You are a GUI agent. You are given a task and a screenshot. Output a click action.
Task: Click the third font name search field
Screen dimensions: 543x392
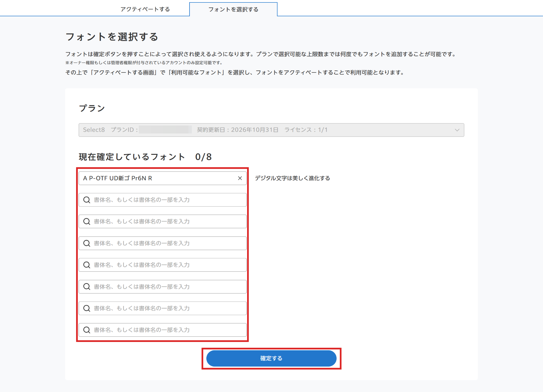(163, 221)
